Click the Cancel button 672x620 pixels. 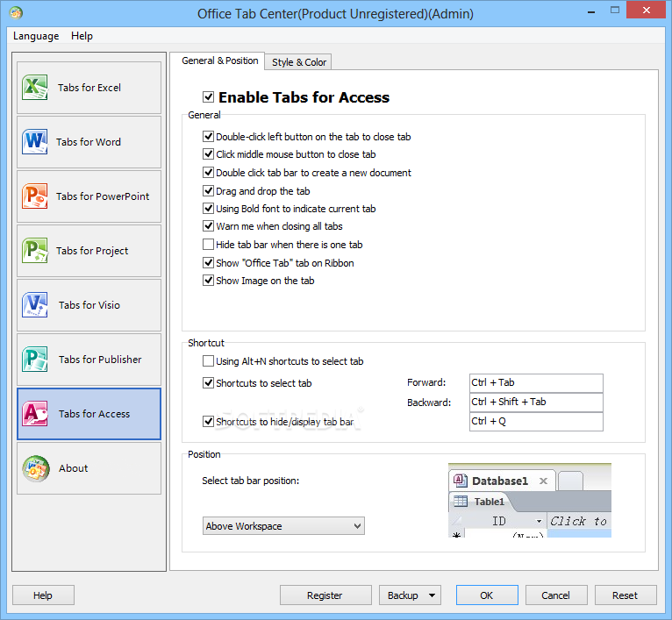[556, 595]
